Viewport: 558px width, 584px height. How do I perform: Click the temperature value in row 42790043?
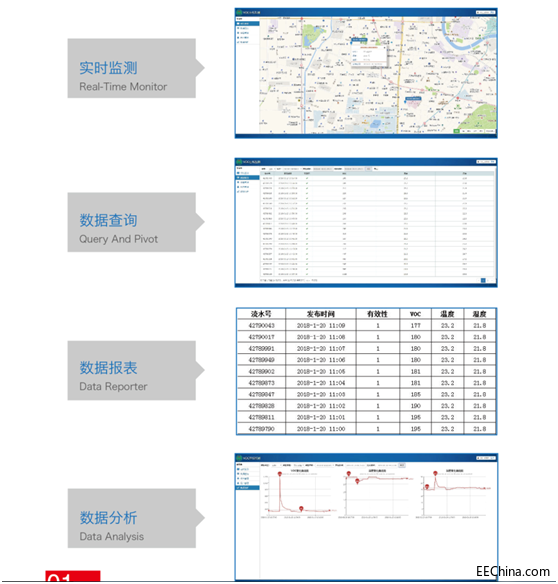(x=447, y=326)
